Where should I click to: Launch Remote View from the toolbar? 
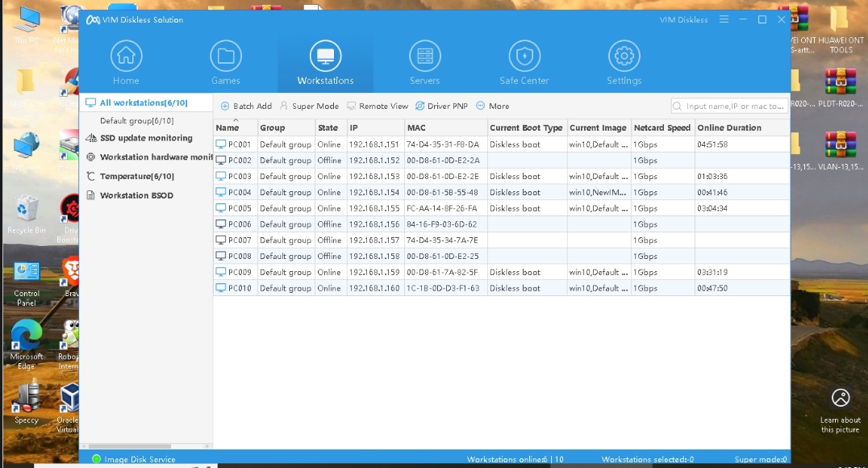pos(378,106)
